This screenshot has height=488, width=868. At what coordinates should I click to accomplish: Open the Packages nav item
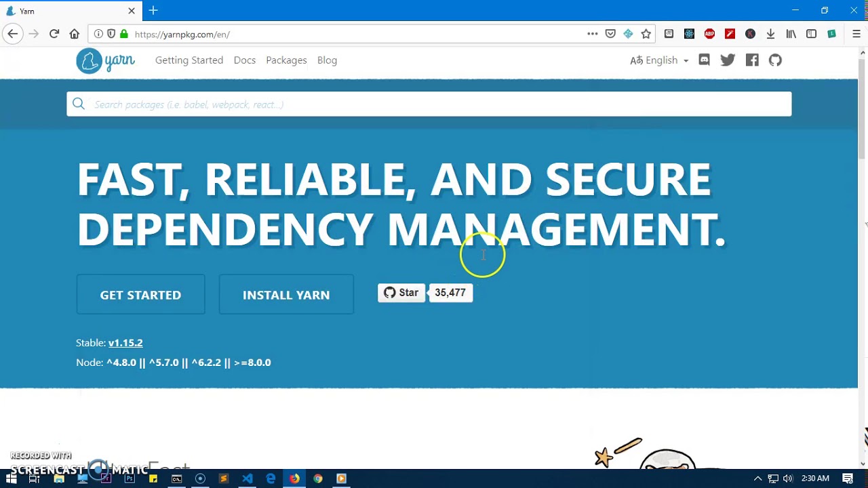point(286,60)
